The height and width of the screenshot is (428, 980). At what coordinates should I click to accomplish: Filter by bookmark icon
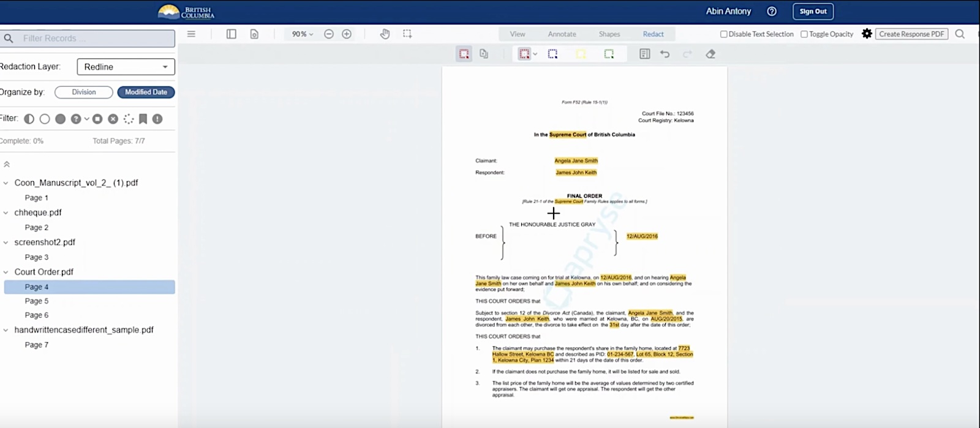pyautogui.click(x=143, y=119)
